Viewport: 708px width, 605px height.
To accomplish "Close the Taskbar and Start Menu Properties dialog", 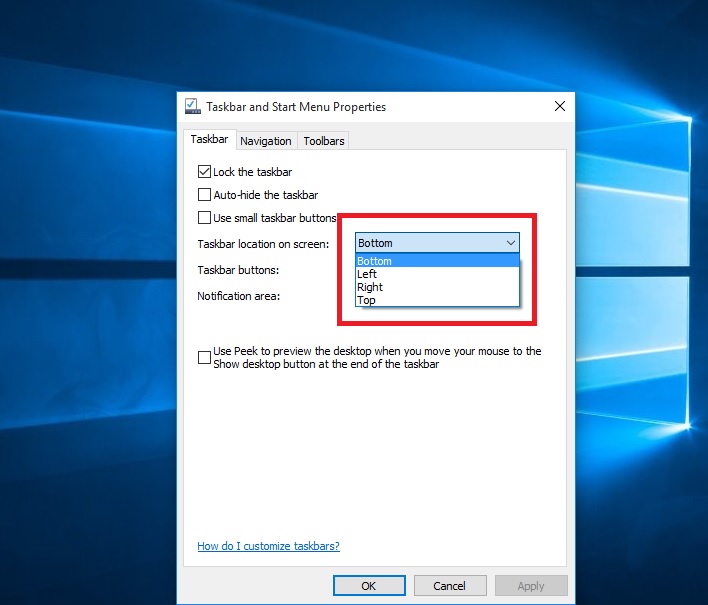I will [x=559, y=107].
